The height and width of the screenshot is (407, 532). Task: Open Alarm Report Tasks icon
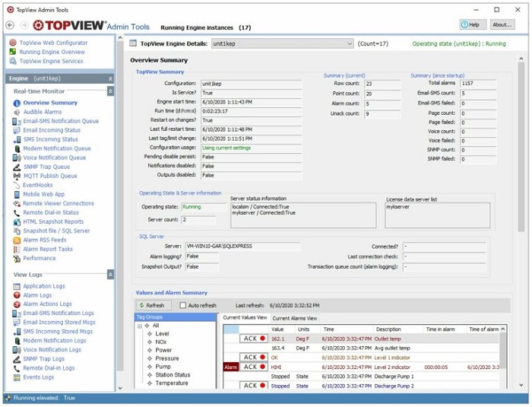pyautogui.click(x=17, y=250)
